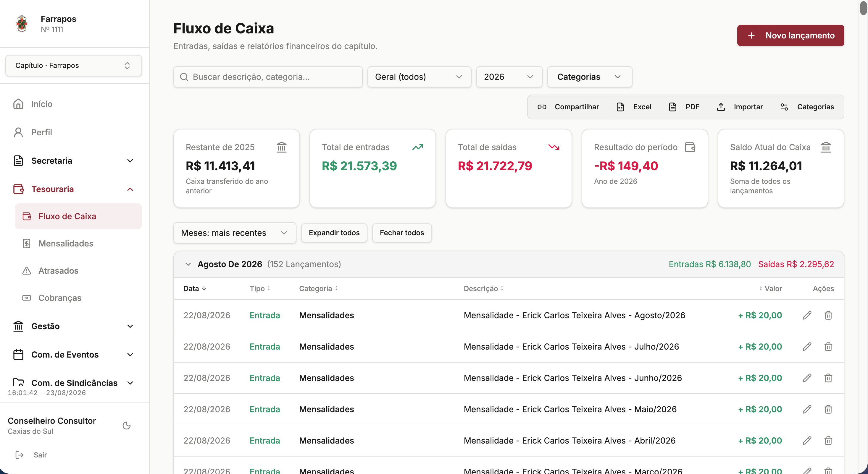
Task: Edit the Agosto/2026 mensalidade entry
Action: (807, 315)
